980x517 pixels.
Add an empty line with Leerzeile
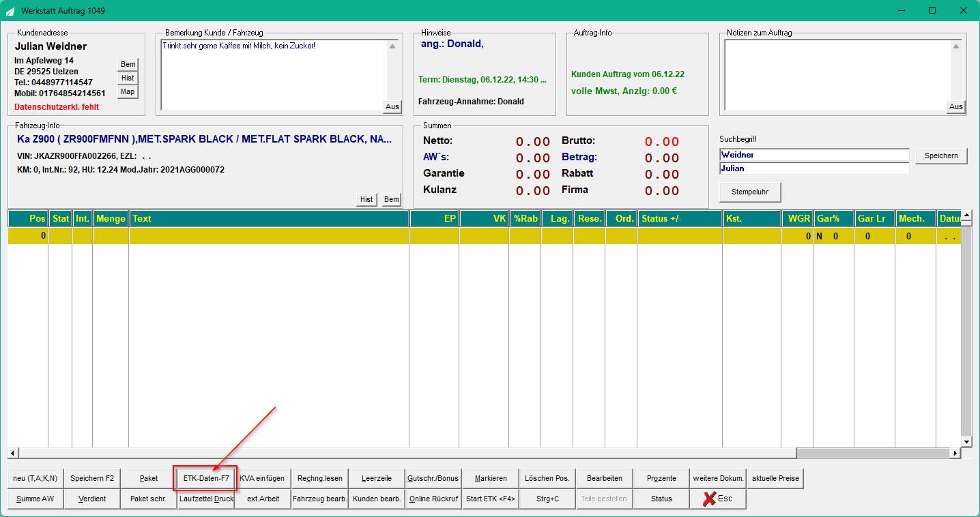(377, 478)
